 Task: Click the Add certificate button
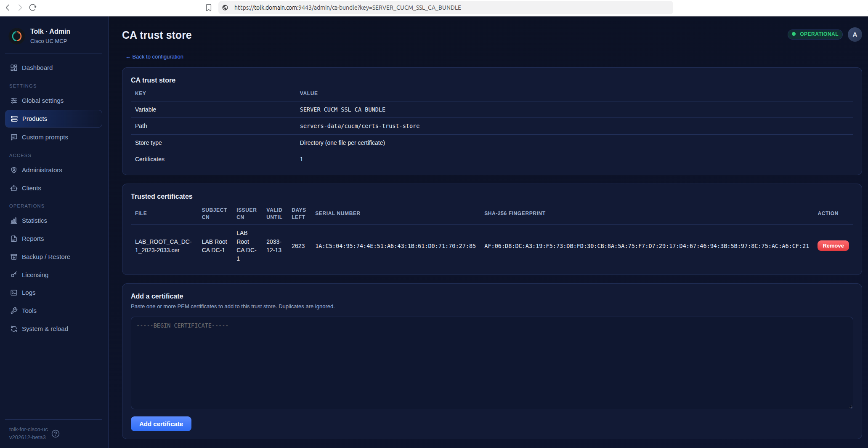[161, 424]
